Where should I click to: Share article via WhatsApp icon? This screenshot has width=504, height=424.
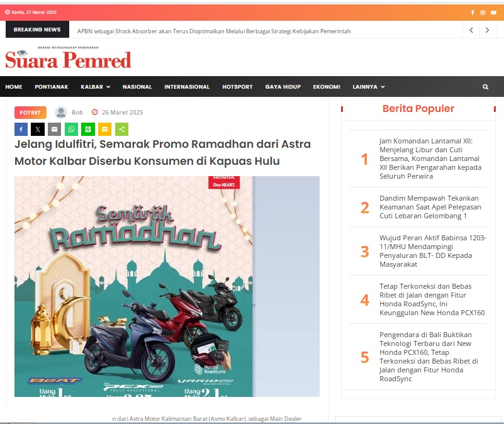pyautogui.click(x=71, y=129)
